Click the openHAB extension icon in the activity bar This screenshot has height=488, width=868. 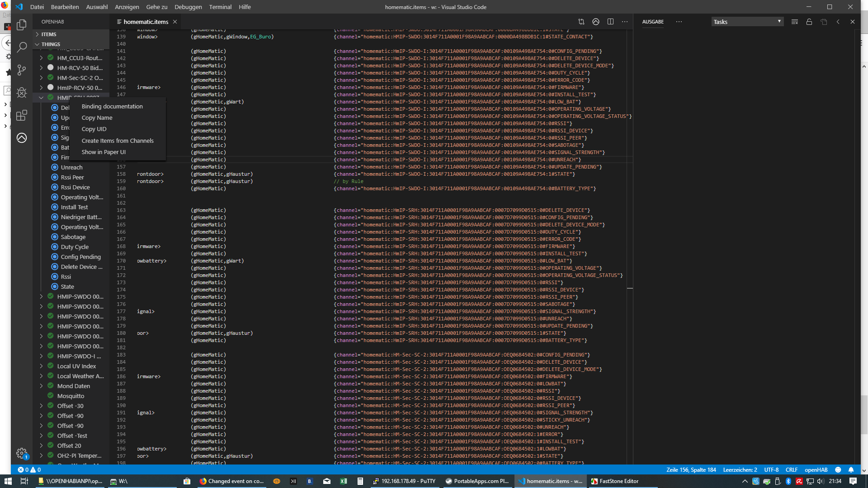pos(21,138)
